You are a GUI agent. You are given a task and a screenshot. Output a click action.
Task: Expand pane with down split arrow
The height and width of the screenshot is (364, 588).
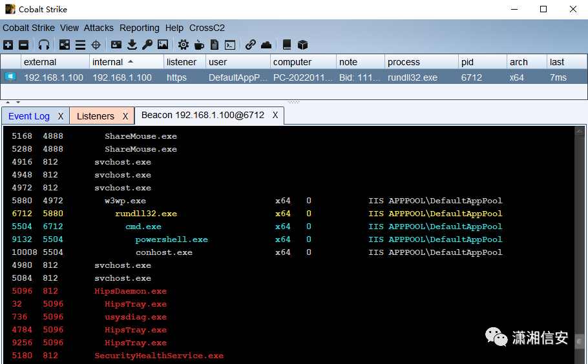coord(17,102)
